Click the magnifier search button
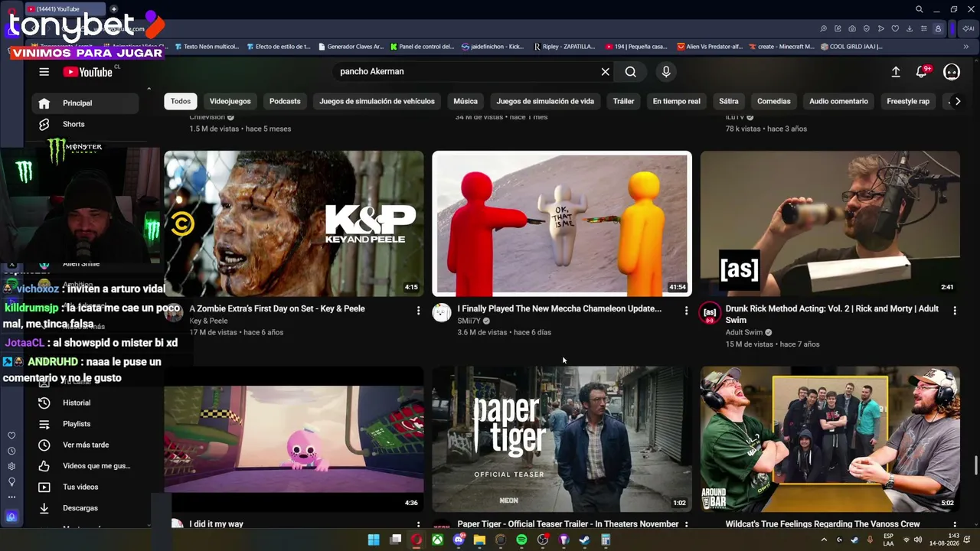 coord(630,72)
